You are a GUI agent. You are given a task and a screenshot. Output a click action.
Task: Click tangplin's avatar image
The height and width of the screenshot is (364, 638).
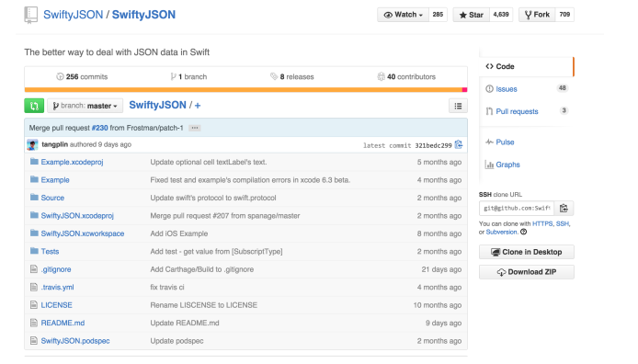(x=32, y=145)
